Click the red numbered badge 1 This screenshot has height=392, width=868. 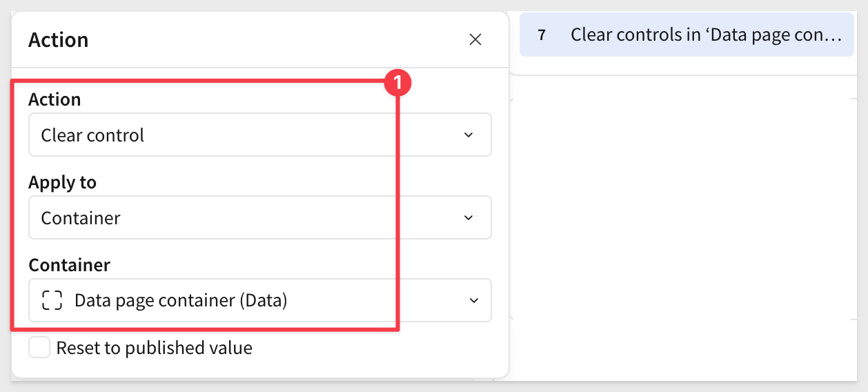(x=397, y=84)
